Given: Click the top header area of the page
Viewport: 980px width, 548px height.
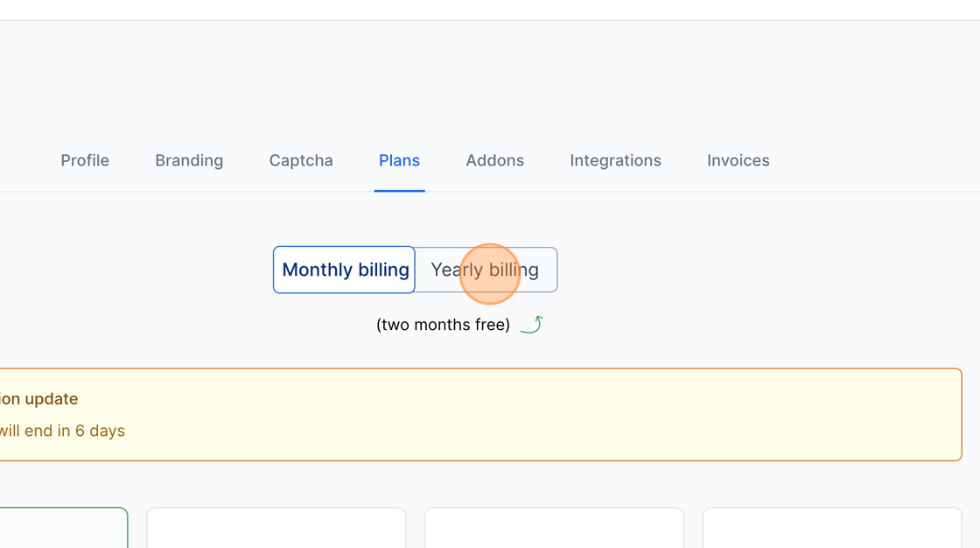Looking at the screenshot, I should point(490,10).
